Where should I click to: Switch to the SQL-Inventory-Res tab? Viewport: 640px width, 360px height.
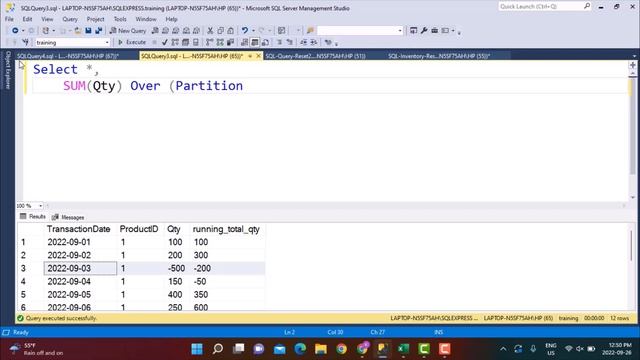[x=439, y=56]
